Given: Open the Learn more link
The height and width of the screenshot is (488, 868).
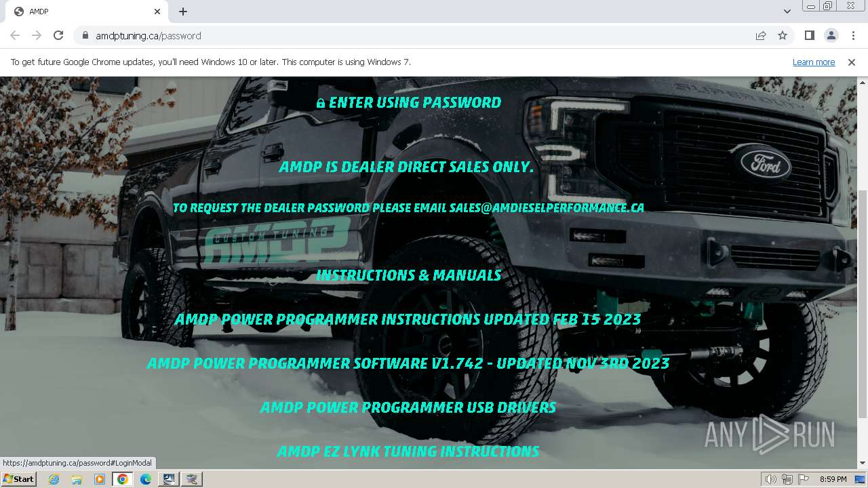Looking at the screenshot, I should coord(814,62).
